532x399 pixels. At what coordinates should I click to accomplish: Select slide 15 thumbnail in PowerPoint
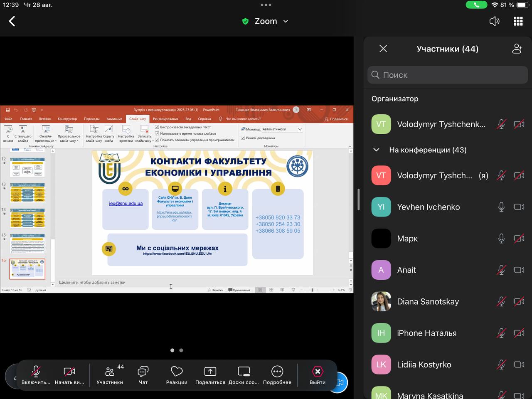27,244
